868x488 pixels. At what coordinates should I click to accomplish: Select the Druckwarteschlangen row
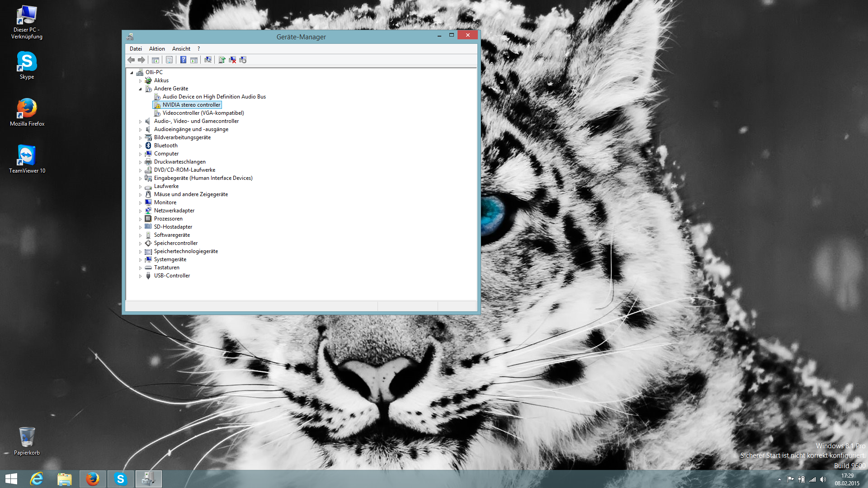pos(179,162)
